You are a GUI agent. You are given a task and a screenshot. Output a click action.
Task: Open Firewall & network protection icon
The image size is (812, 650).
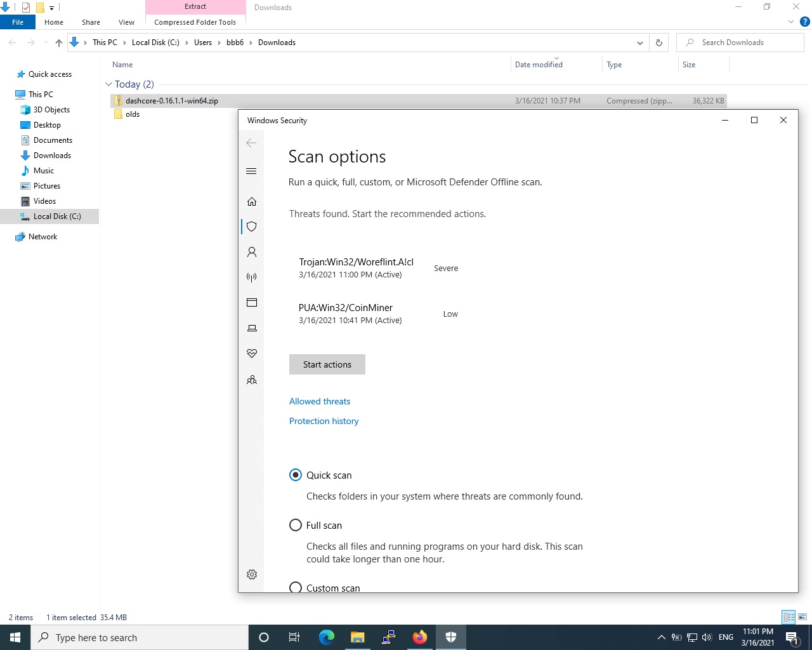(x=252, y=277)
